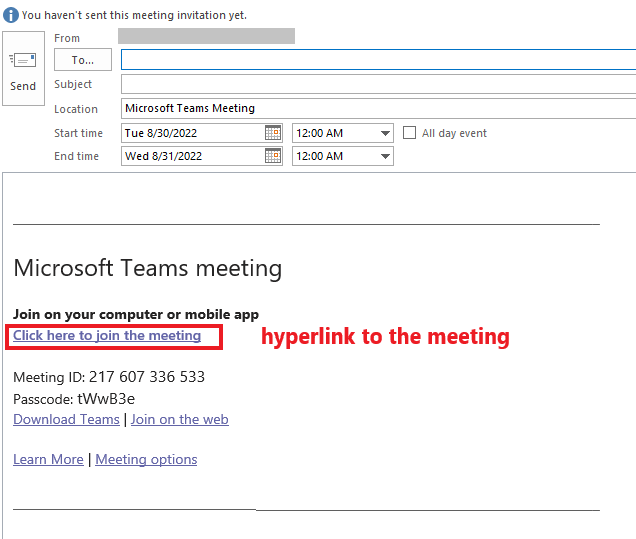Open the Meeting options link

click(146, 460)
